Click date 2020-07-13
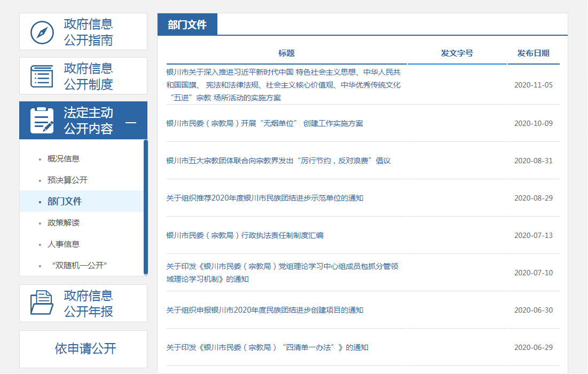The image size is (588, 374). pos(533,235)
